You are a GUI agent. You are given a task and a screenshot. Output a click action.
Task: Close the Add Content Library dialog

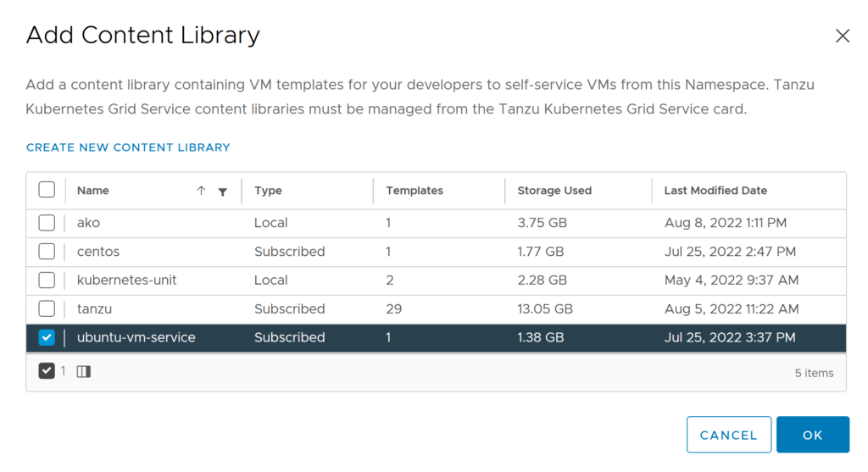click(x=842, y=36)
